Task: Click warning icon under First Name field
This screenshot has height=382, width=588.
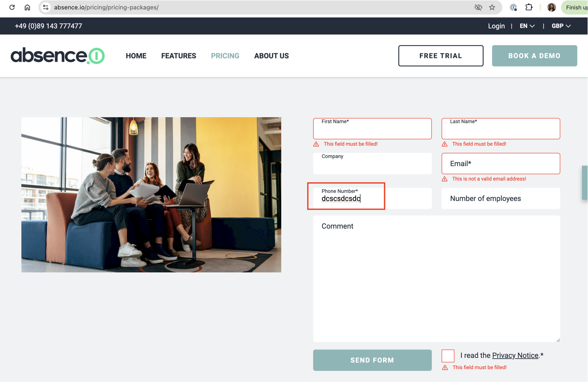Action: 316,144
